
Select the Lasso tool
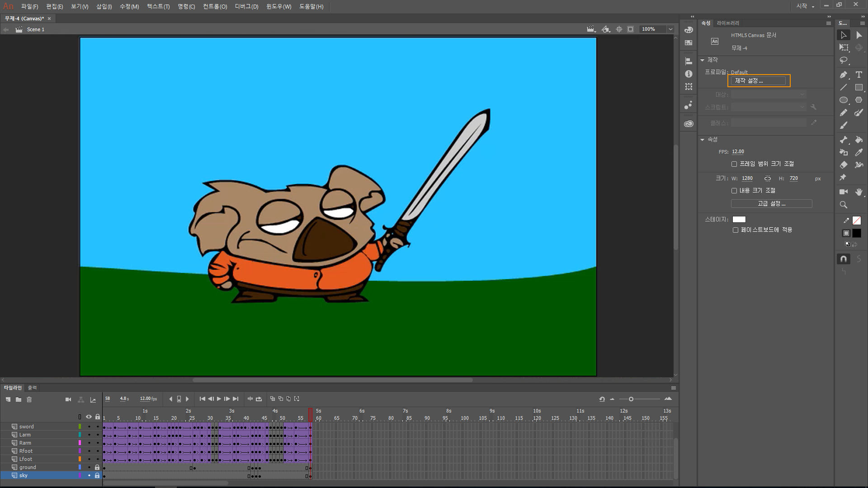coord(843,60)
